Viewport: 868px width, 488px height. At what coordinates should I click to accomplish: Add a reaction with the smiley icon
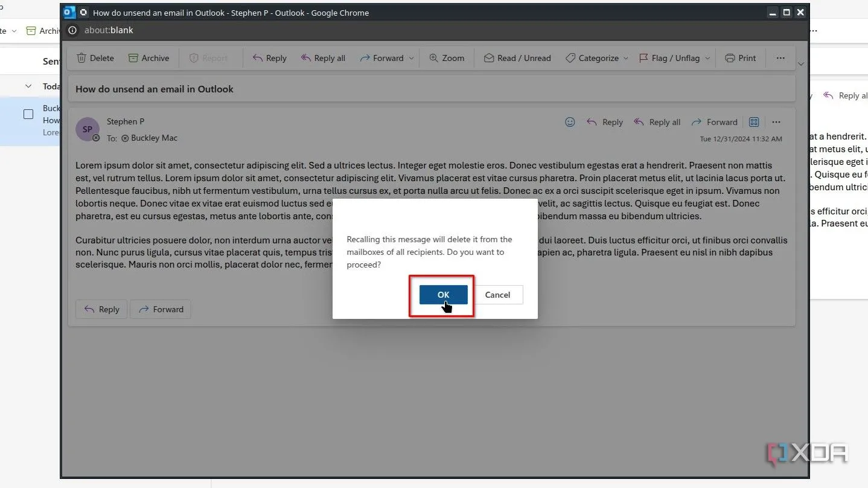570,122
